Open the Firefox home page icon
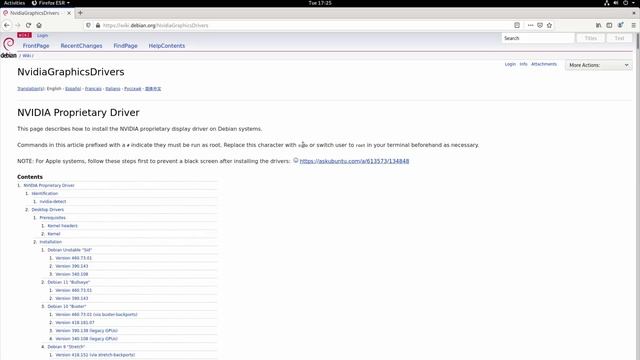The height and width of the screenshot is (360, 640). point(39,25)
